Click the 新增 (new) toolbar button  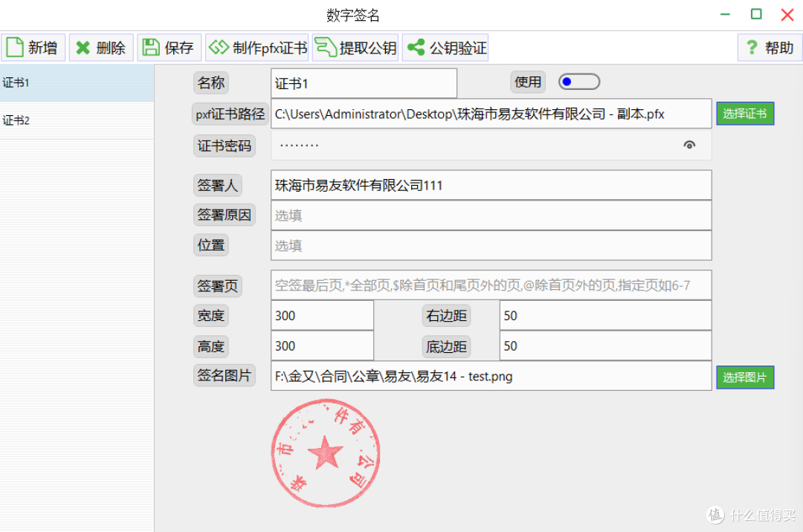click(x=33, y=48)
